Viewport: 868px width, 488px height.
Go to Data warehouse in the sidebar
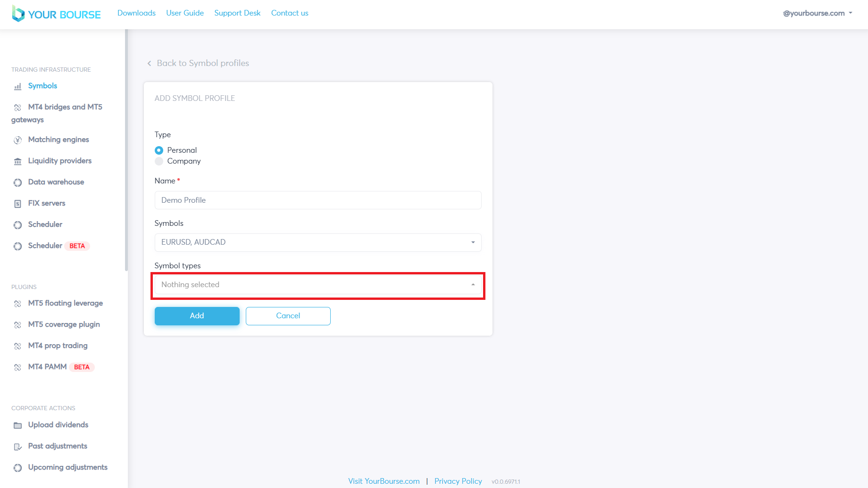pyautogui.click(x=56, y=182)
